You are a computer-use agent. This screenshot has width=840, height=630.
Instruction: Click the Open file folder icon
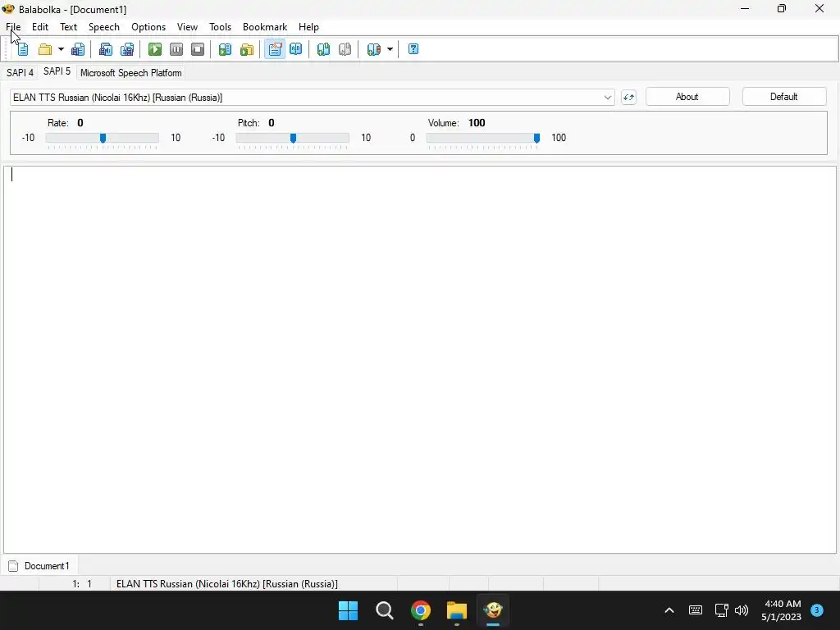pos(45,49)
